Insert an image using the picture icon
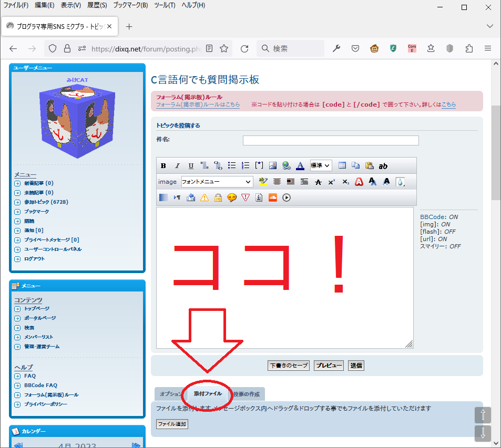 point(272,165)
